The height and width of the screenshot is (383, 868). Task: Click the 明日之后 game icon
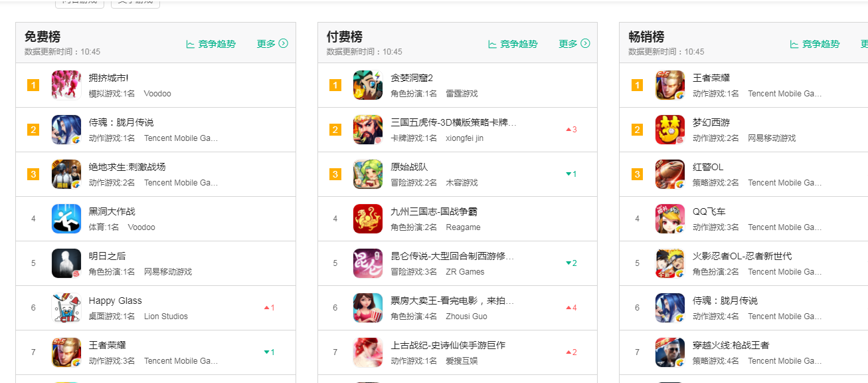[66, 263]
